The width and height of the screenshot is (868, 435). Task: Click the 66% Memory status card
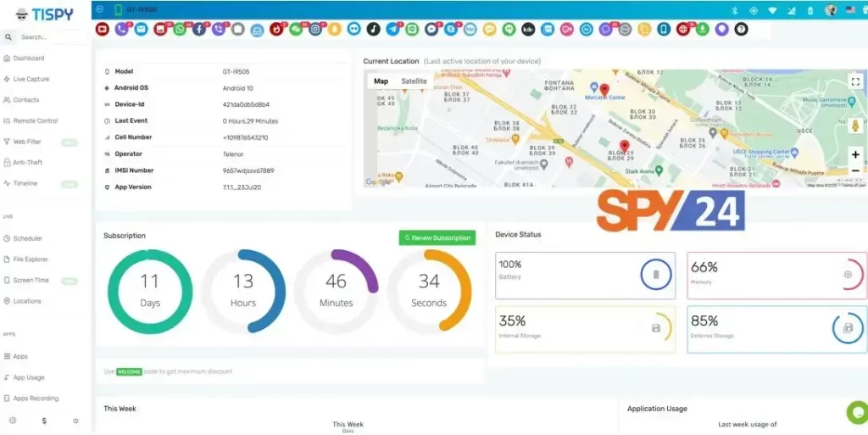pos(776,276)
